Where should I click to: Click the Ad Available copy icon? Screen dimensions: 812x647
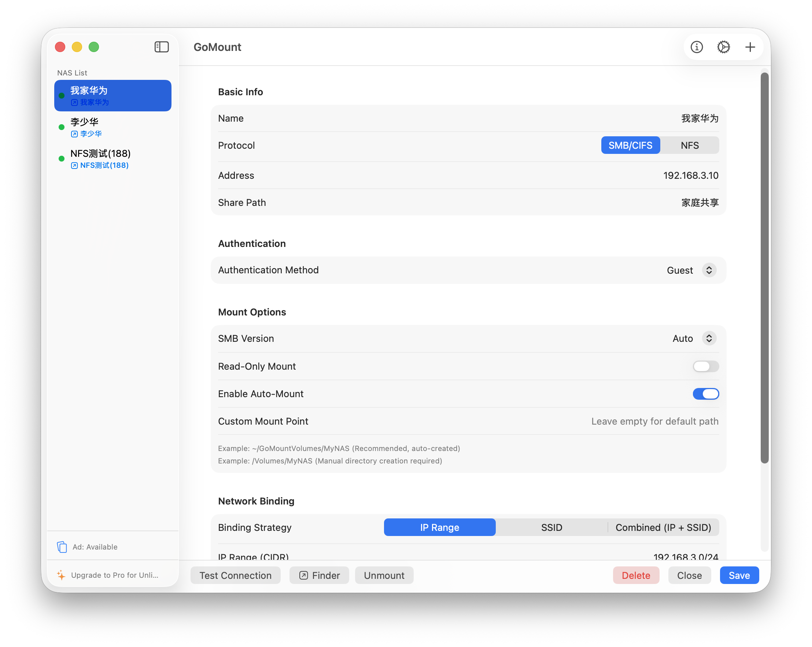coord(62,547)
